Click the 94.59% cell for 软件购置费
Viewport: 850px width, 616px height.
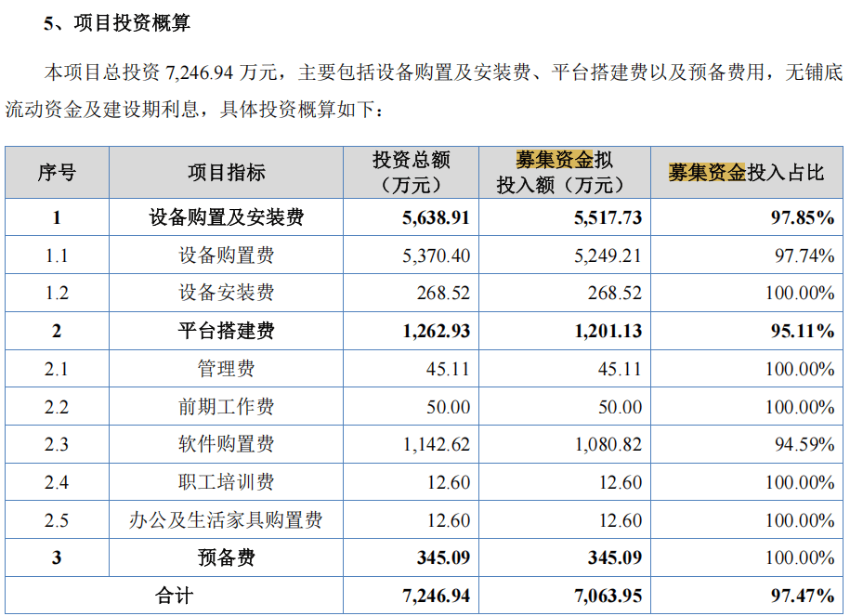804,444
